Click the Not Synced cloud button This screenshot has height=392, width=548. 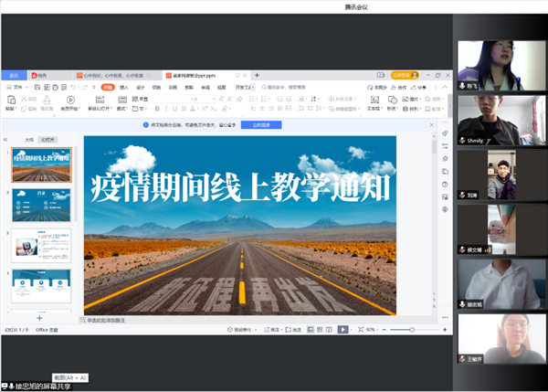pyautogui.click(x=376, y=87)
